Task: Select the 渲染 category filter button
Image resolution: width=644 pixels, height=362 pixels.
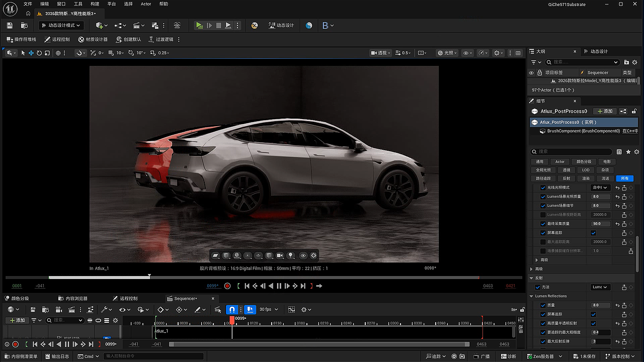Action: pyautogui.click(x=586, y=178)
